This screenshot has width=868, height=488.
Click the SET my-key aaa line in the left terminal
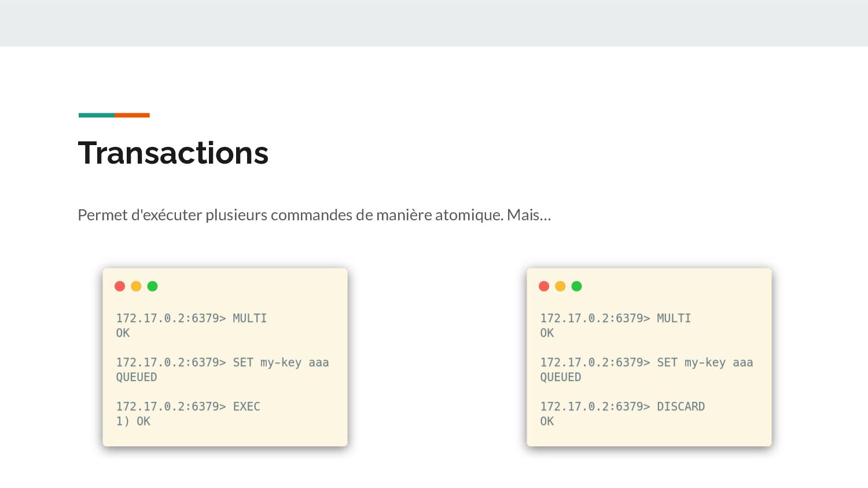(222, 363)
